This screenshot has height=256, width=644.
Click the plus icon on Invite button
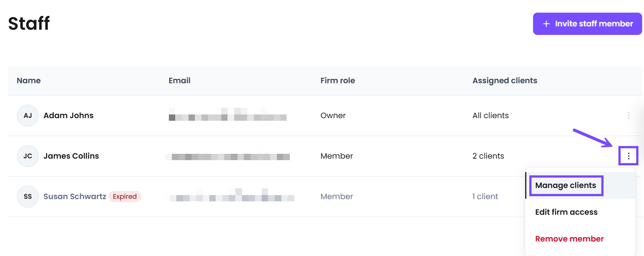[x=546, y=24]
